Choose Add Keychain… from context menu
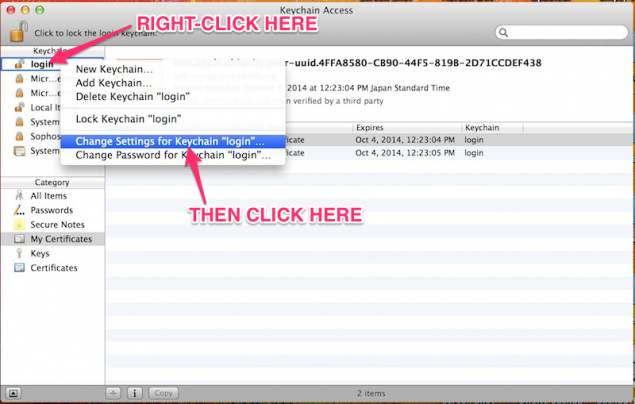This screenshot has width=635, height=404. click(x=173, y=83)
